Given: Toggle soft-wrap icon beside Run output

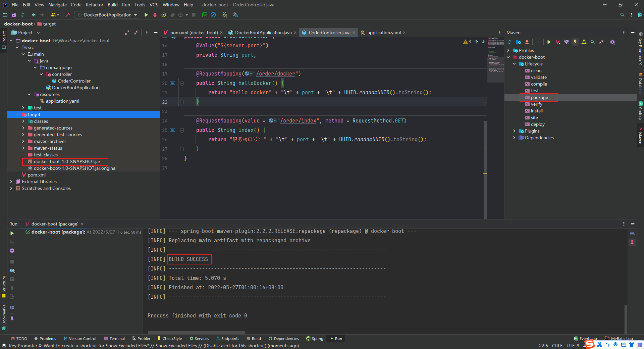Looking at the screenshot, I should (632, 234).
